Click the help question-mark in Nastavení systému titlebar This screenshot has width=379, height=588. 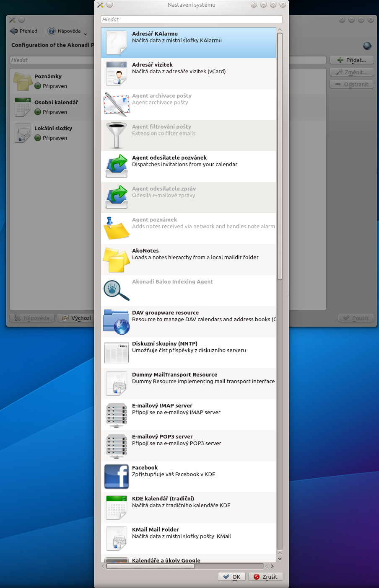pyautogui.click(x=254, y=5)
